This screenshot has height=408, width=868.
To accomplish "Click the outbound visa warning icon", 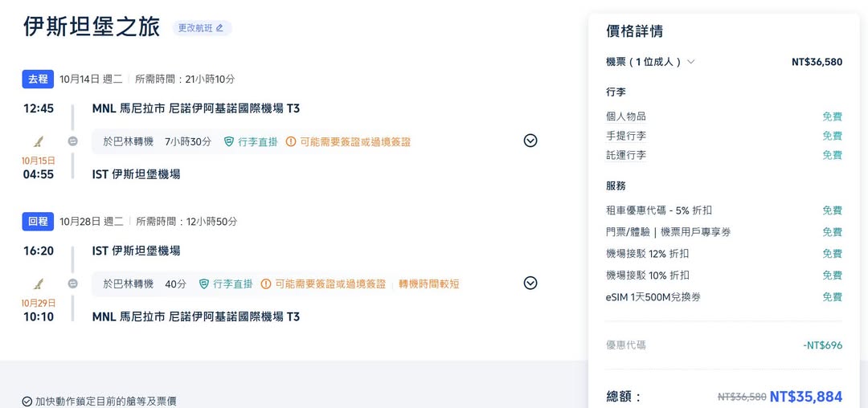I will pyautogui.click(x=290, y=141).
